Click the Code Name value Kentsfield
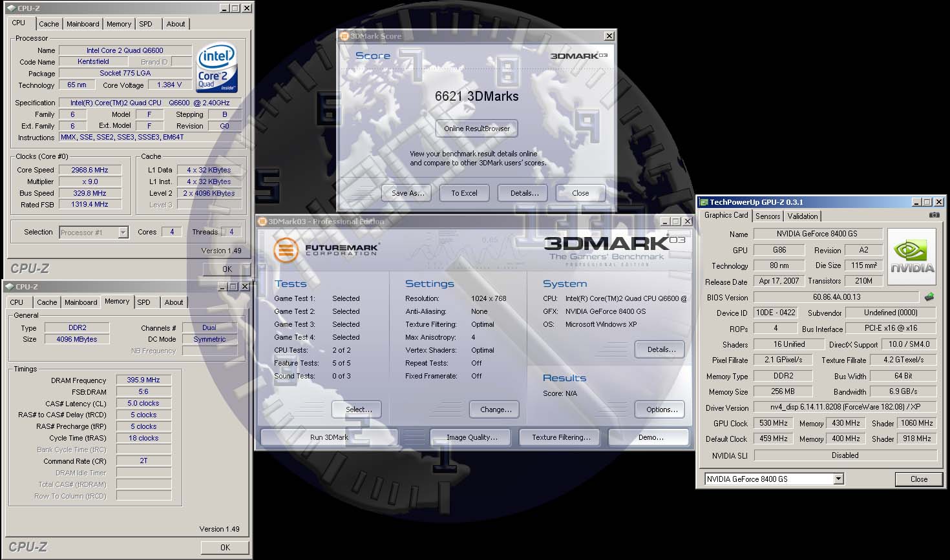 point(93,62)
